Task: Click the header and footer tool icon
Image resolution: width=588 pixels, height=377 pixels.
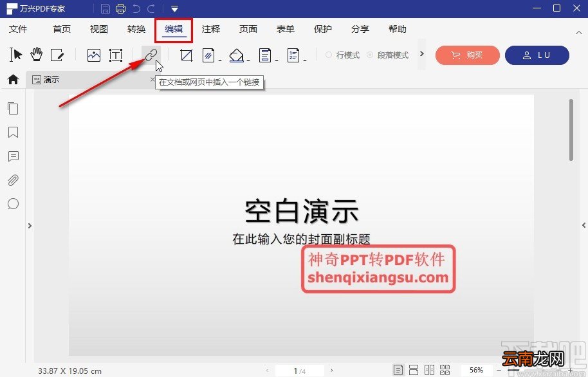Action: click(x=265, y=55)
